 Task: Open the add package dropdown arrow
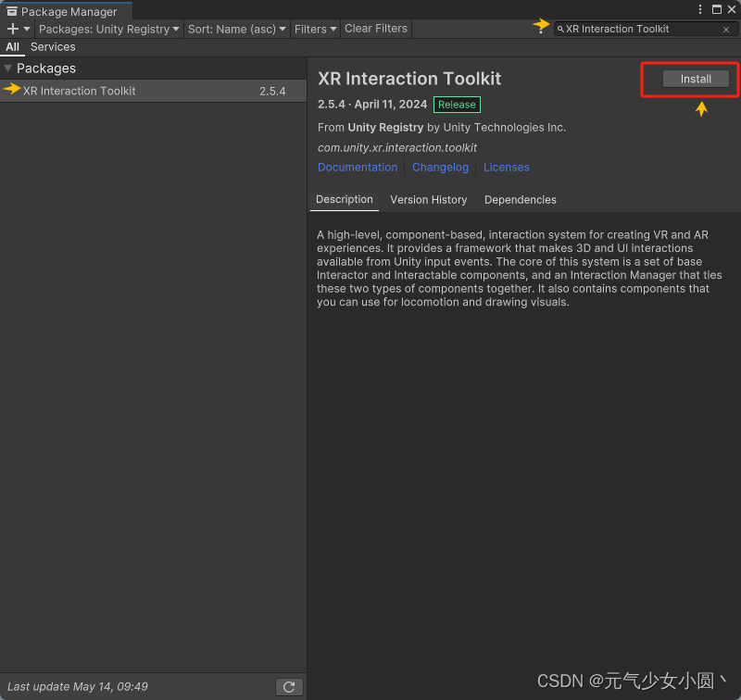(27, 29)
